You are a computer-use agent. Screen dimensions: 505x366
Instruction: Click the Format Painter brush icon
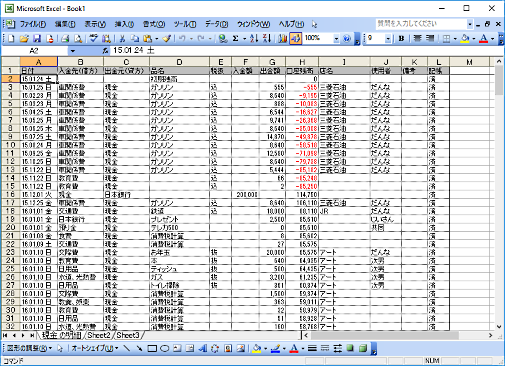pos(167,39)
